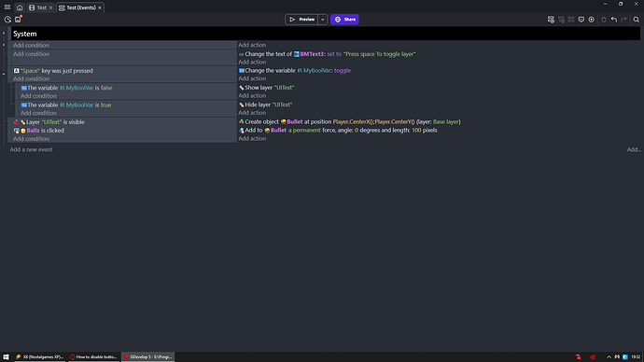Undo the last change
The image size is (644, 362).
(613, 20)
